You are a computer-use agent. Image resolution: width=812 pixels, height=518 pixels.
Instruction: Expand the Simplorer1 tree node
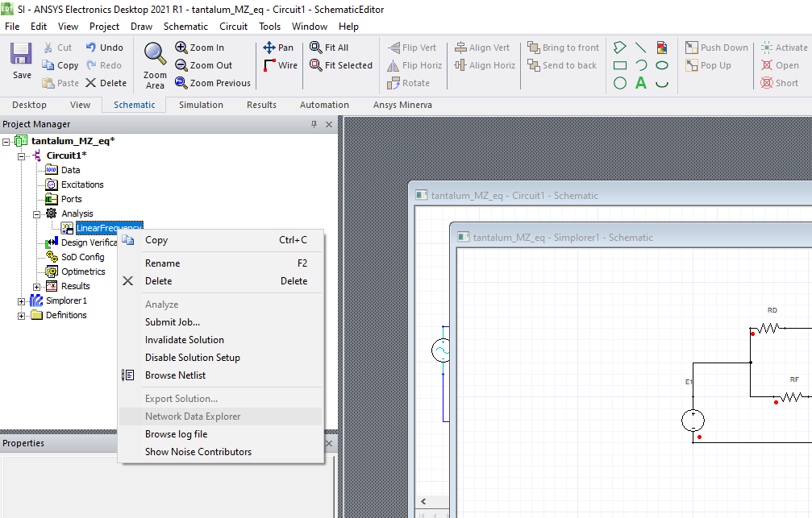(x=22, y=300)
